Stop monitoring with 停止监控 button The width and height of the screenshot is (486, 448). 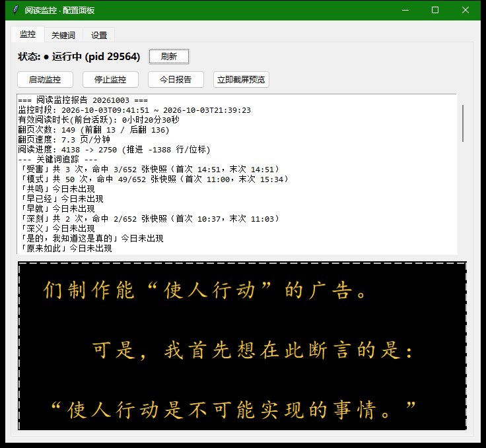[110, 80]
